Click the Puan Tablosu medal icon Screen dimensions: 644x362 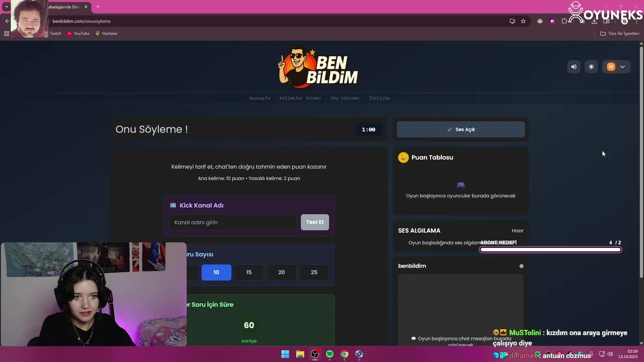(x=403, y=157)
